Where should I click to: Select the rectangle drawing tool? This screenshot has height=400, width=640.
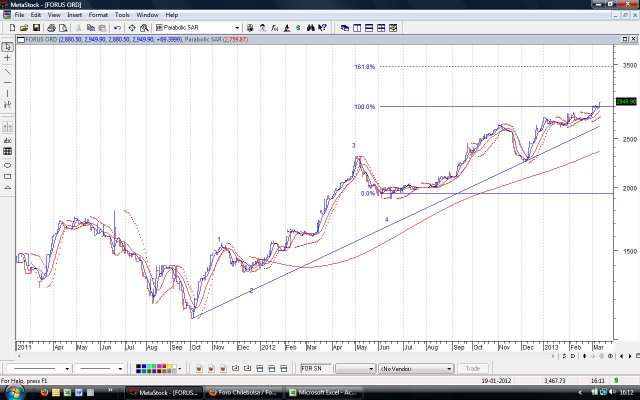coord(8,176)
